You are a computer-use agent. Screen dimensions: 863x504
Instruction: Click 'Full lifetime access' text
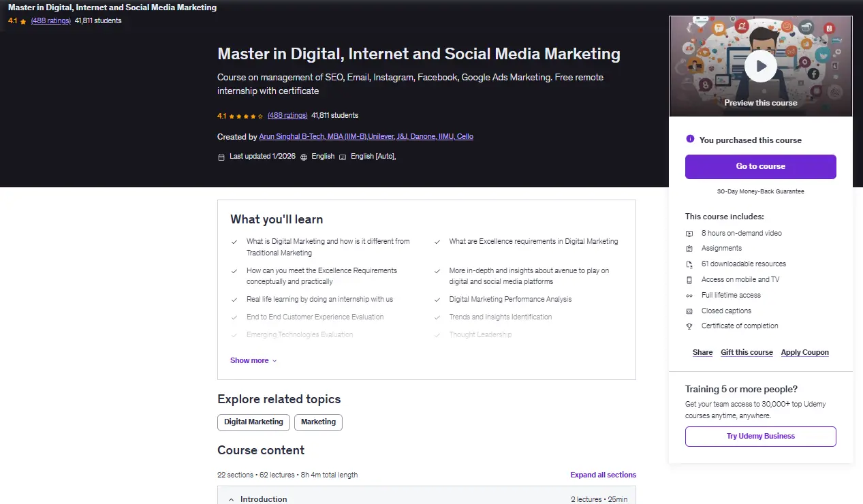(x=731, y=295)
